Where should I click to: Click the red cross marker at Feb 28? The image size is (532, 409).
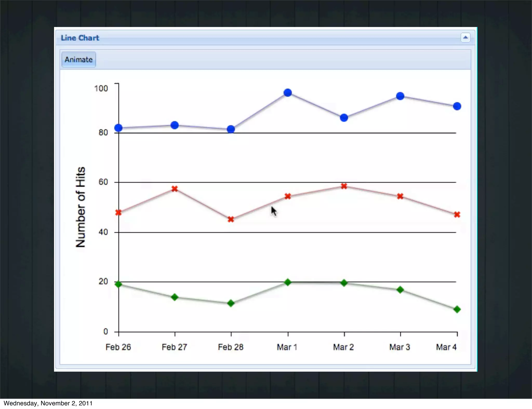click(x=231, y=219)
